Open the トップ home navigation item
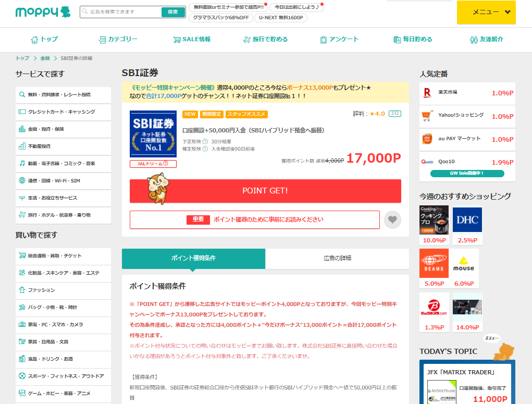The width and height of the screenshot is (532, 404). pos(44,40)
